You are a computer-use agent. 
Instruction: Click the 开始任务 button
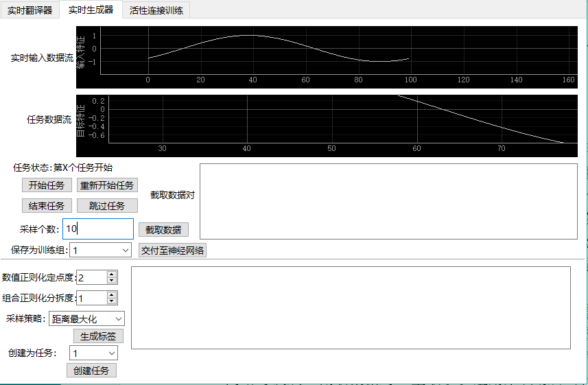[x=47, y=185]
